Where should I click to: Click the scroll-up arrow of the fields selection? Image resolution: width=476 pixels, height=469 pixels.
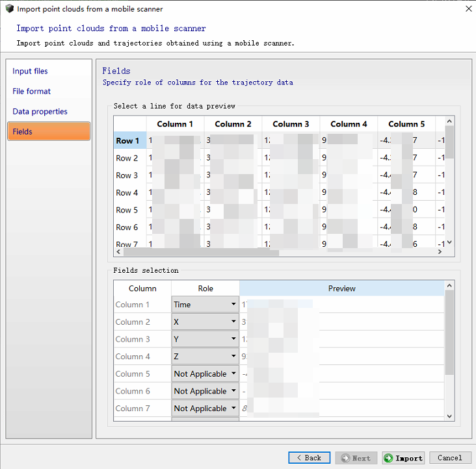(x=449, y=286)
